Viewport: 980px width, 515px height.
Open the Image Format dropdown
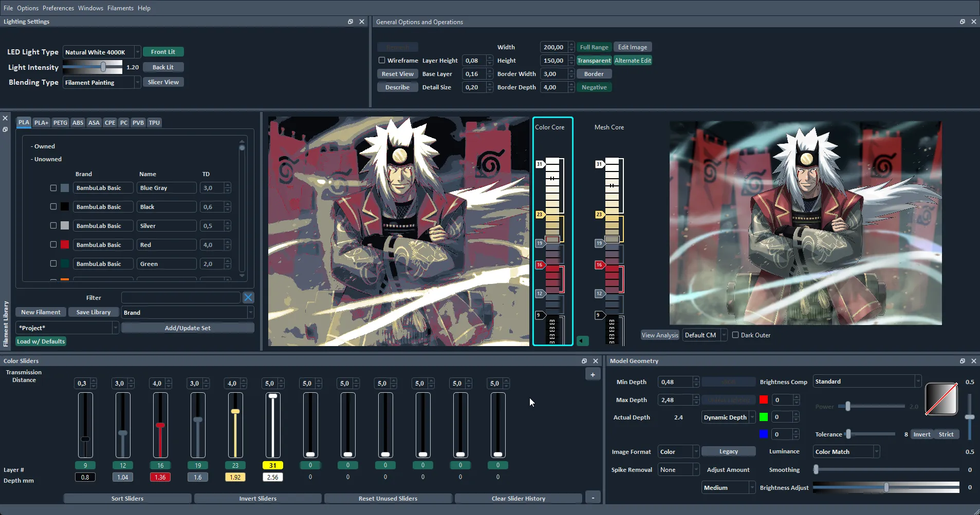(678, 452)
